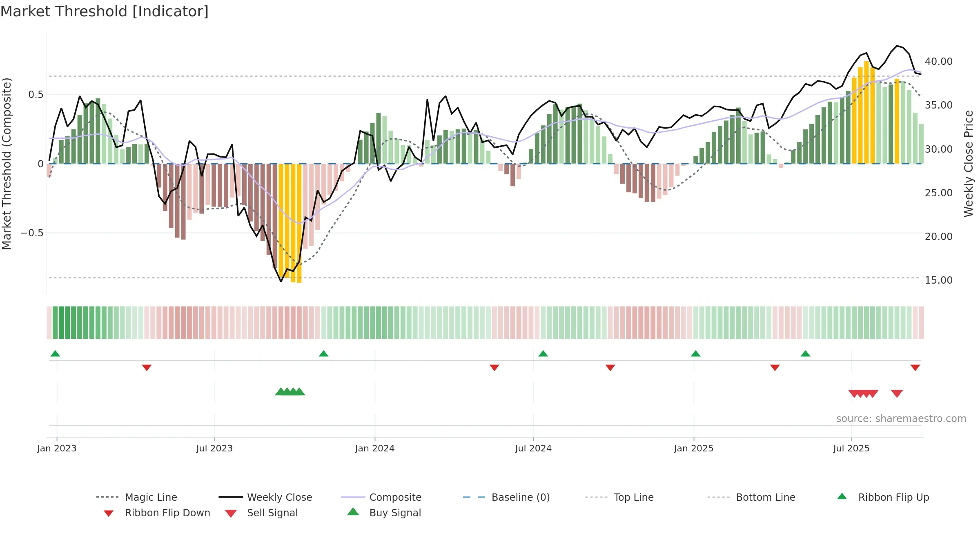Click ribbon flip down marker near Sep 2024
Image resolution: width=980 pixels, height=551 pixels.
tap(610, 368)
